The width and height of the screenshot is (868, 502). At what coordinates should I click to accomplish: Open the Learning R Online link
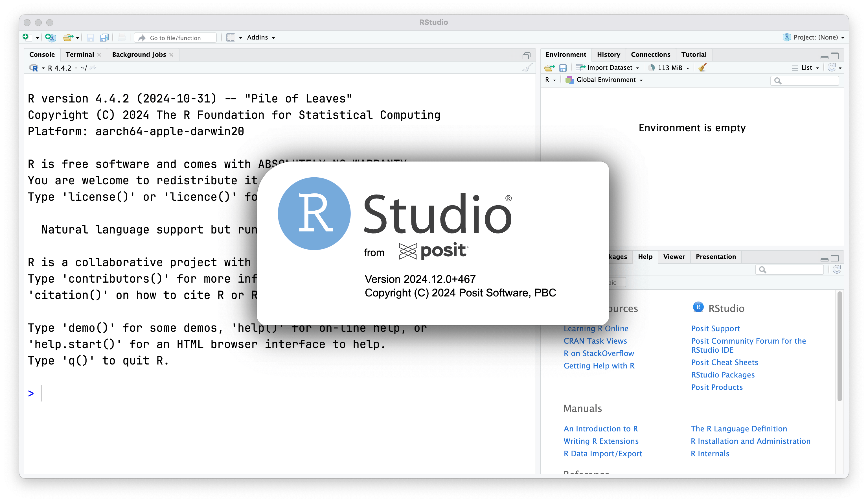(x=595, y=328)
